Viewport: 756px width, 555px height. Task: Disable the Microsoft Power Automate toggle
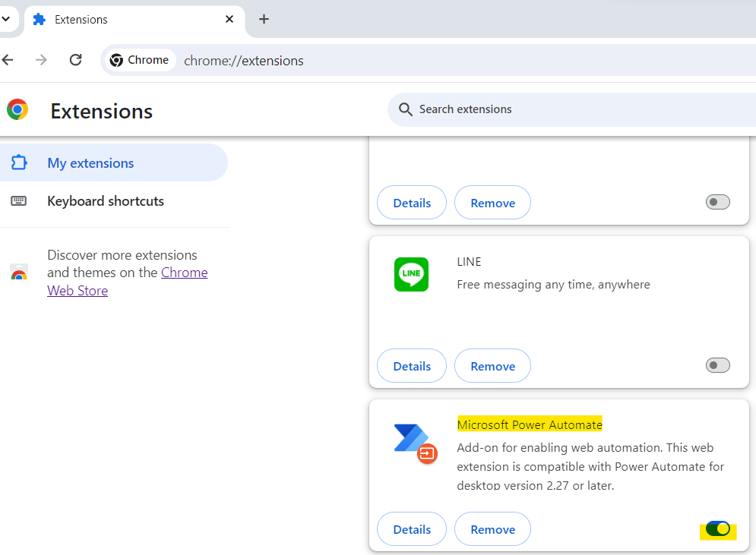[x=717, y=529]
